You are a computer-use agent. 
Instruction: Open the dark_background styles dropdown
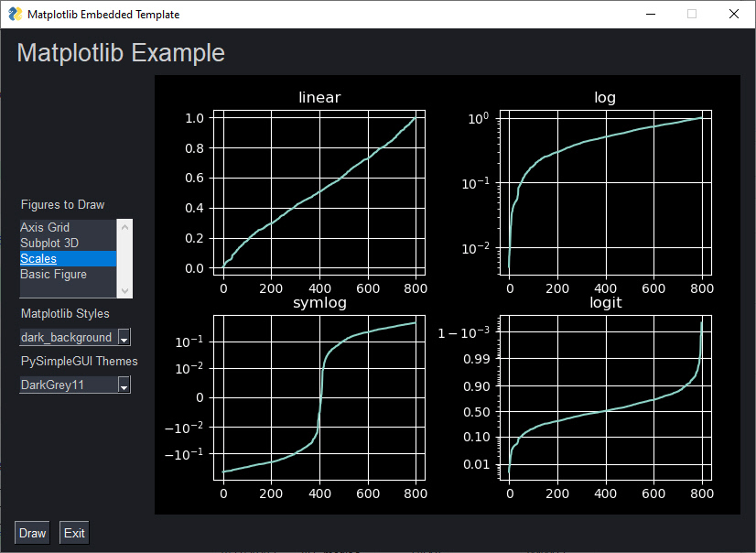[x=124, y=337]
